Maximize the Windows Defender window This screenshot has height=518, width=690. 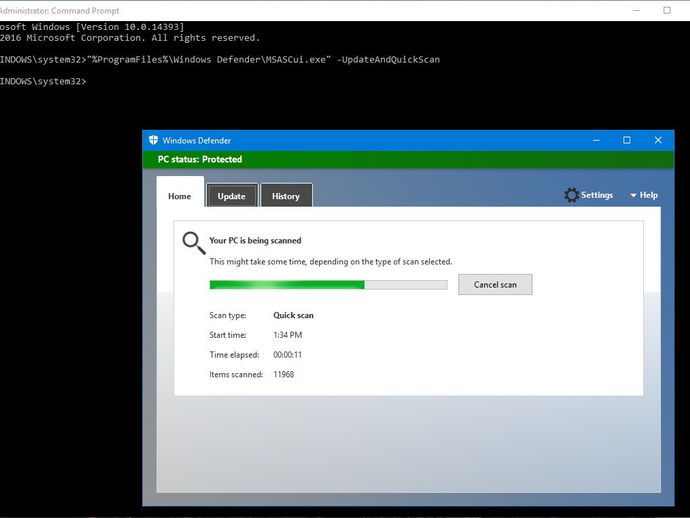(x=627, y=140)
